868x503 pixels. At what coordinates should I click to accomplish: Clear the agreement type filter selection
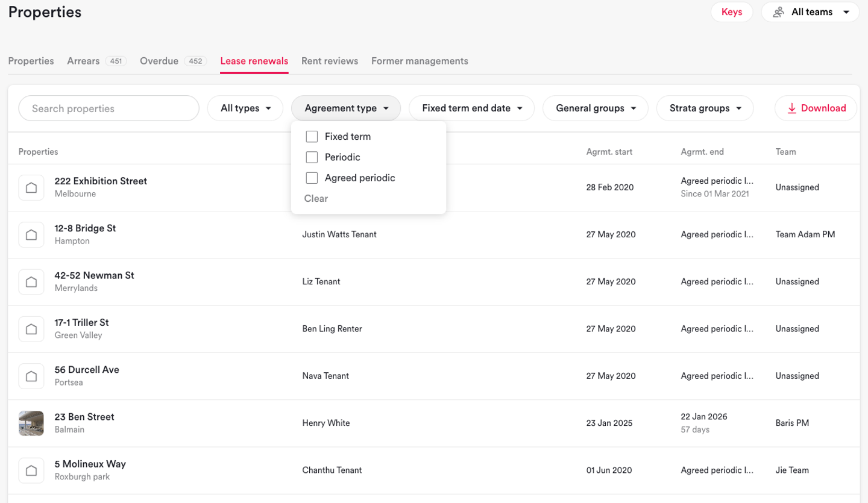(316, 198)
